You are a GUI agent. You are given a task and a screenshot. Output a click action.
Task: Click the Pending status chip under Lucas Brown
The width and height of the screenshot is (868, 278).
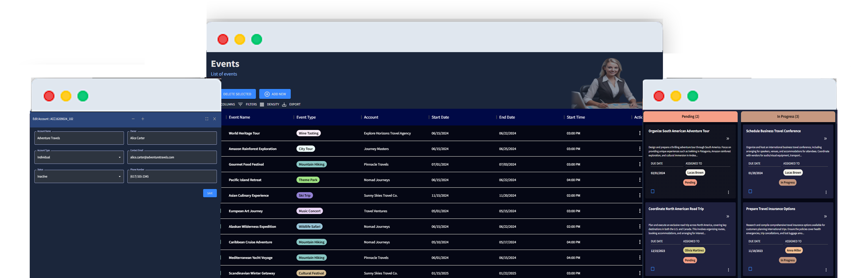(x=690, y=182)
